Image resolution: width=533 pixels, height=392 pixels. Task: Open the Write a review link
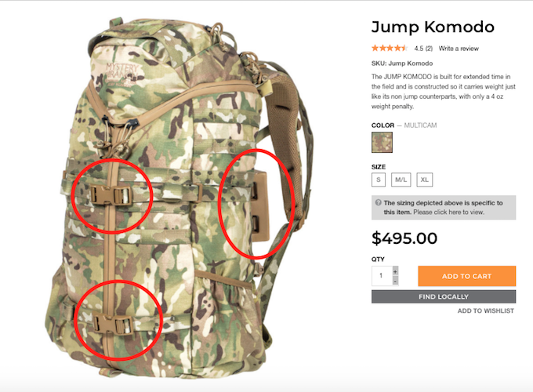tap(459, 49)
